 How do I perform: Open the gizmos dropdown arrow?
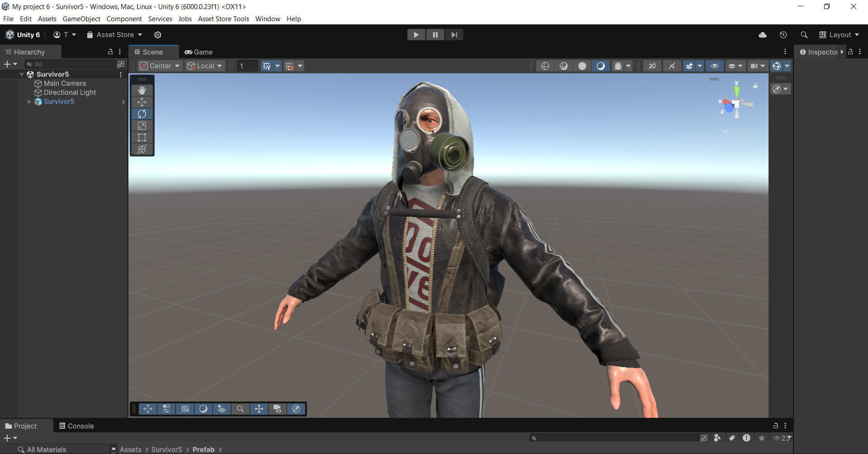tap(787, 66)
